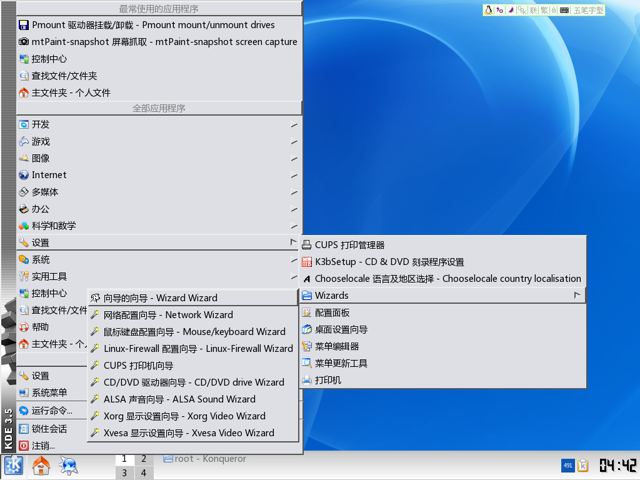Launch CD/DVD drive Wizard
Image resolution: width=640 pixels, height=480 pixels.
[193, 382]
